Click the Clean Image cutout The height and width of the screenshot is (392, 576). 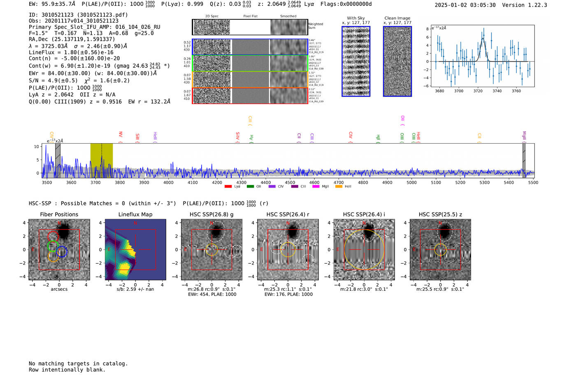coord(397,61)
